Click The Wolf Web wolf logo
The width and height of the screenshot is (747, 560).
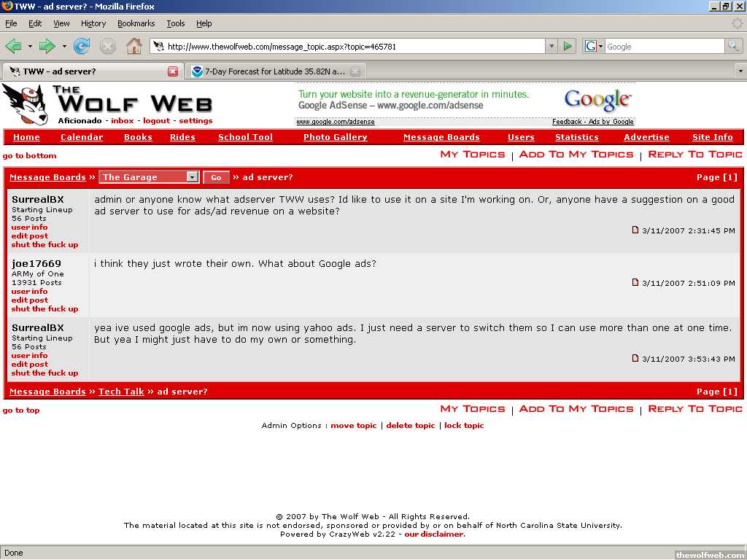[26, 104]
